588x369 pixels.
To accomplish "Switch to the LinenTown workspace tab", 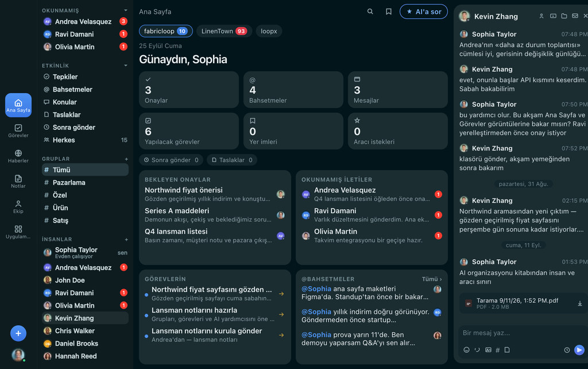I will (224, 31).
